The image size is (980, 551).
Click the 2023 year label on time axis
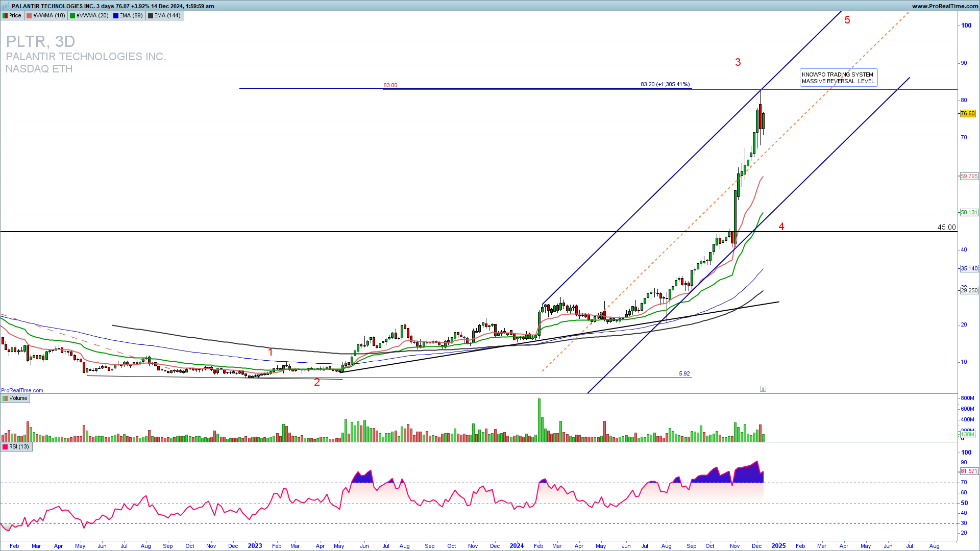(255, 546)
